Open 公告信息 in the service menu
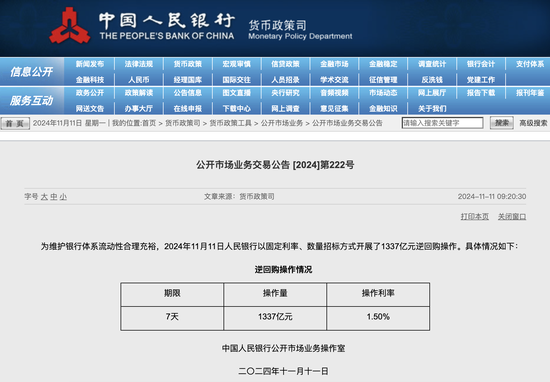The image size is (550, 382). [x=188, y=93]
